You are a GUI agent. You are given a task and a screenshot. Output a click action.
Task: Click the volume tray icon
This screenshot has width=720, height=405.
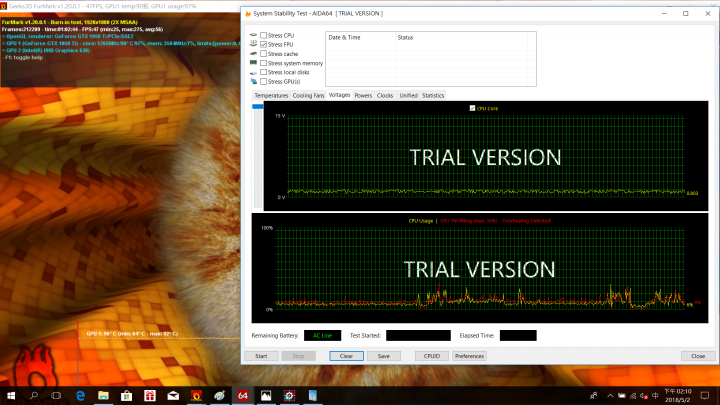(x=644, y=395)
